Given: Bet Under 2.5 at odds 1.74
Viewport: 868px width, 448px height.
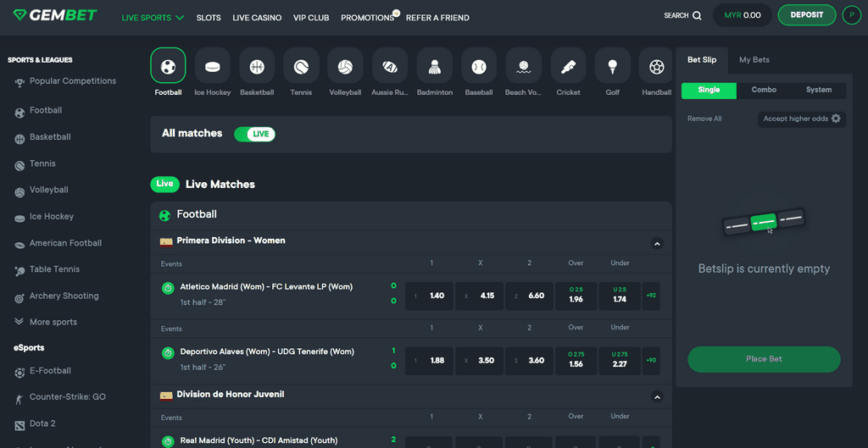Looking at the screenshot, I should click(620, 296).
